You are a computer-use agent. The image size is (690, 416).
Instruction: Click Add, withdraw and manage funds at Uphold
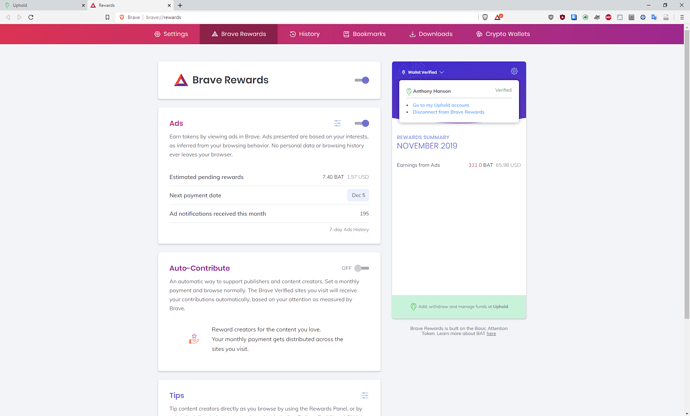(459, 306)
